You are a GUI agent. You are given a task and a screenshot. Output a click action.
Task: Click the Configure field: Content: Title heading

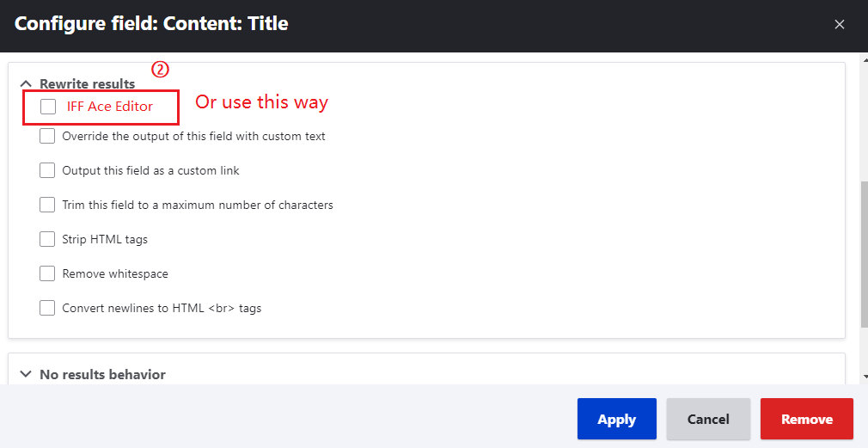click(x=151, y=23)
